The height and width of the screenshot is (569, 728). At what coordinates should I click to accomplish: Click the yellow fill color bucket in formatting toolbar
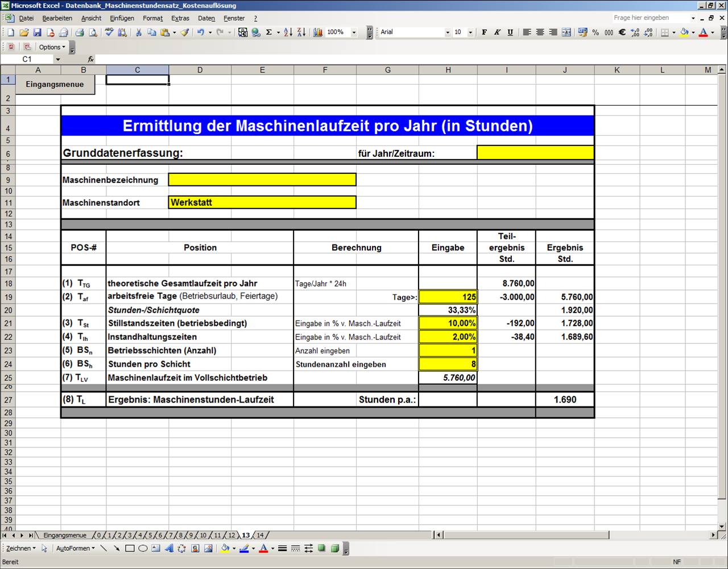pyautogui.click(x=684, y=32)
